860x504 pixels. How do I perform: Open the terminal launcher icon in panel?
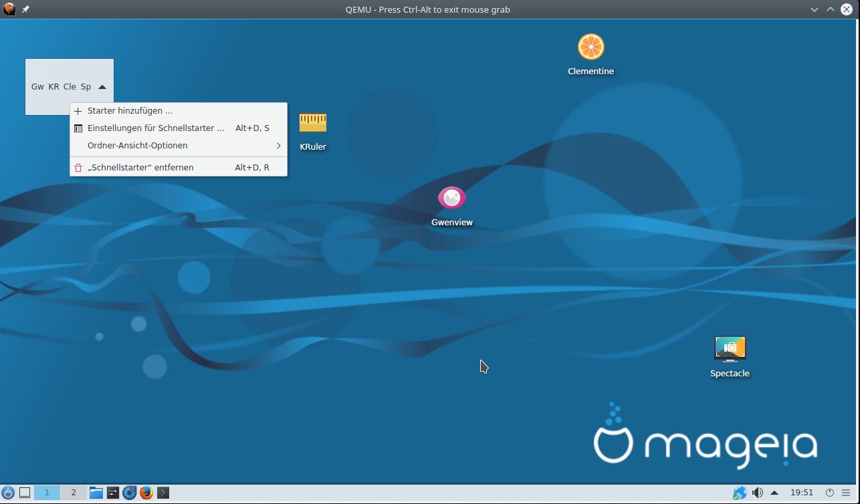pos(163,493)
